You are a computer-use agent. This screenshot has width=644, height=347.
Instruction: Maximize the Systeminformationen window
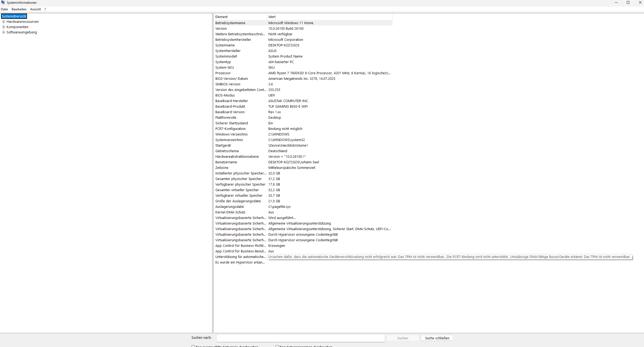pyautogui.click(x=628, y=2)
